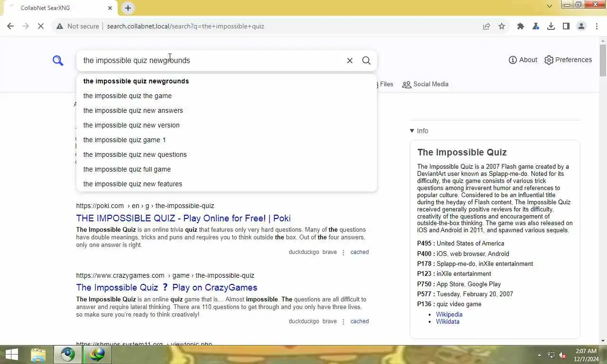
Task: Open options dots for Poki result
Action: [x=343, y=252]
